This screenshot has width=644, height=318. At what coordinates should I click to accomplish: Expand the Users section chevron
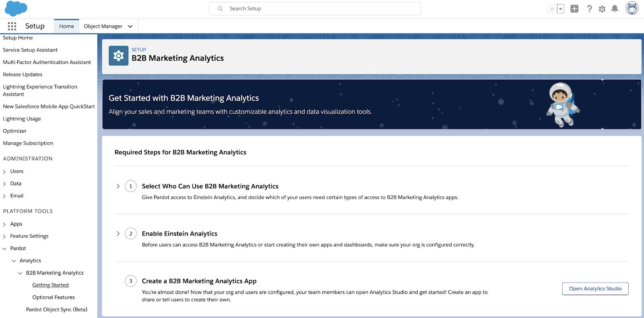pos(4,172)
